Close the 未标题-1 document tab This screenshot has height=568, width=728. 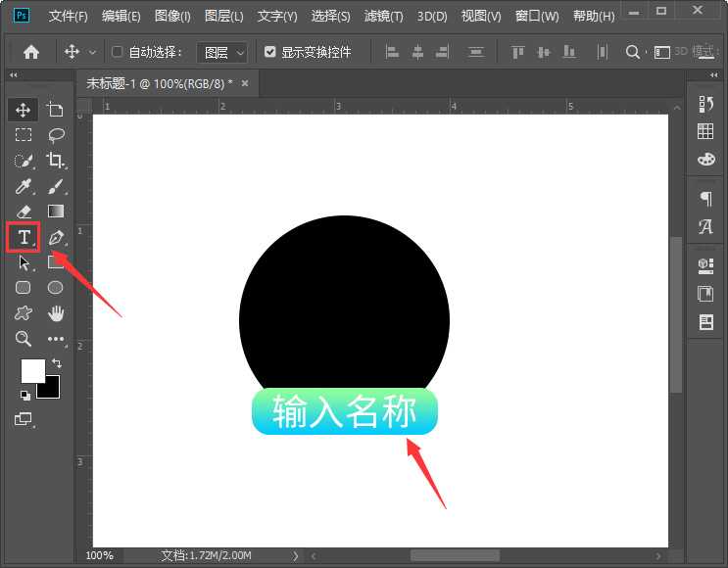click(245, 83)
